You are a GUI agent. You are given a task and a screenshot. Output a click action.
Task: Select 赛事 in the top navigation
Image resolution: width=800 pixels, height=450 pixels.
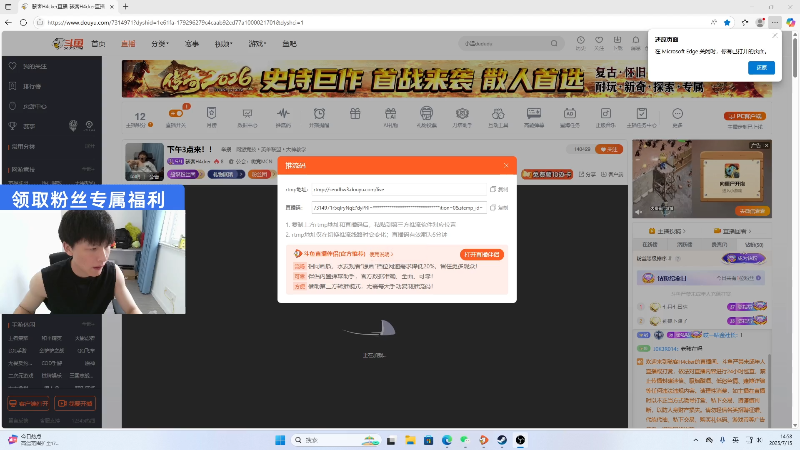point(191,44)
